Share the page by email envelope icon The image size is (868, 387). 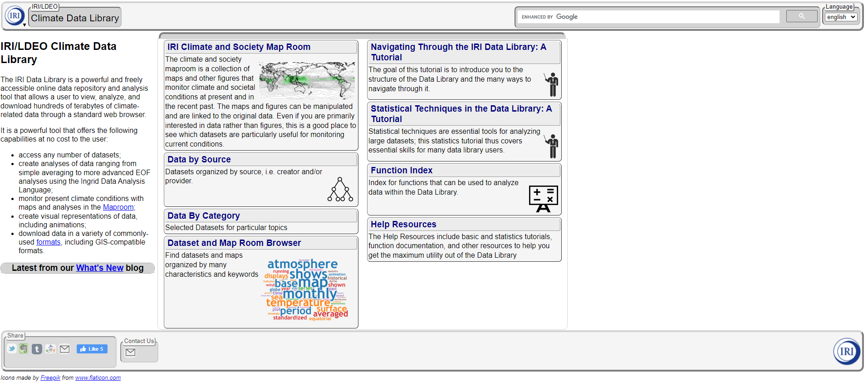click(65, 349)
